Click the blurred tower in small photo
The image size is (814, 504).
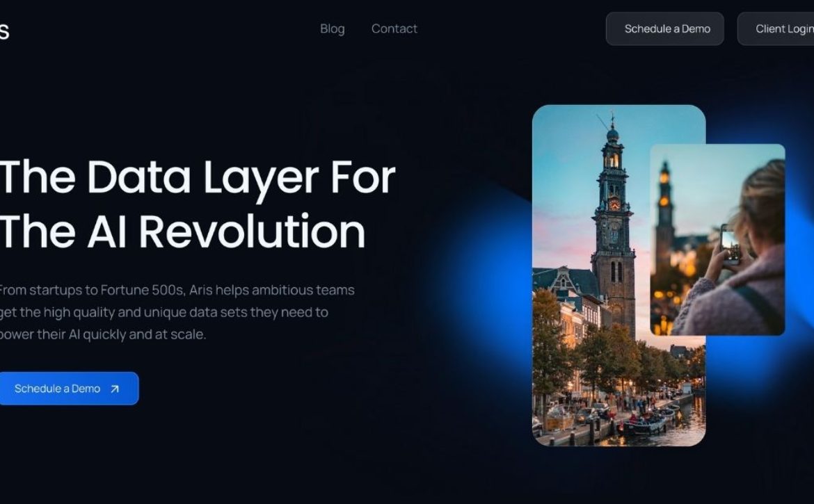(664, 218)
